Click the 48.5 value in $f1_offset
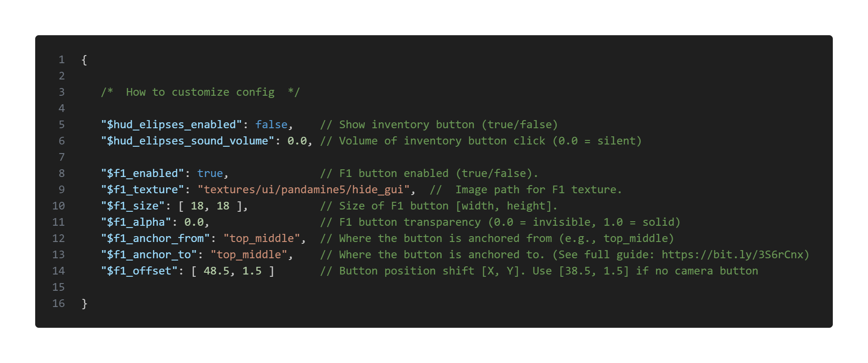Image resolution: width=868 pixels, height=363 pixels. point(217,271)
